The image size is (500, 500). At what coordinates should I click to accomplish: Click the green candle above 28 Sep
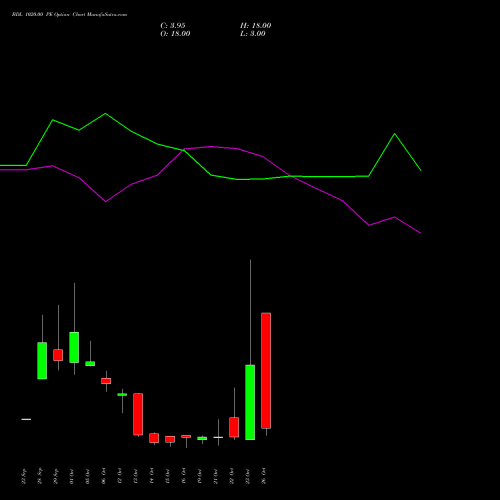pos(42,360)
